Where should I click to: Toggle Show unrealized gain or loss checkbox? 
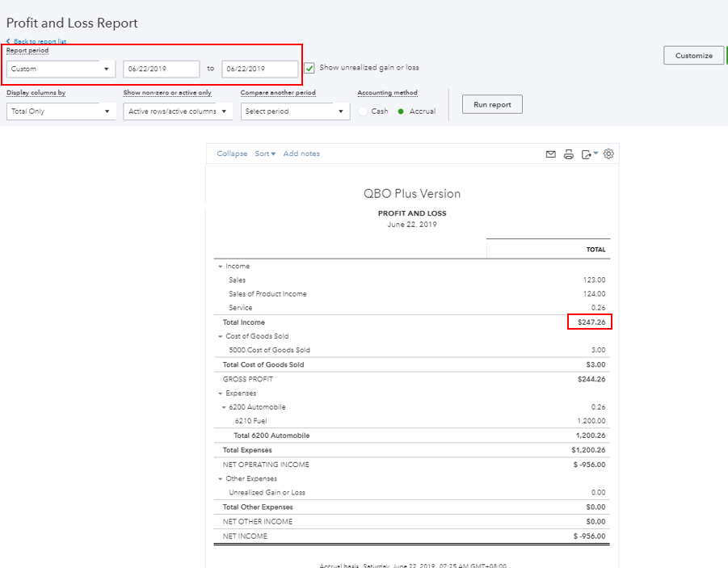tap(309, 68)
